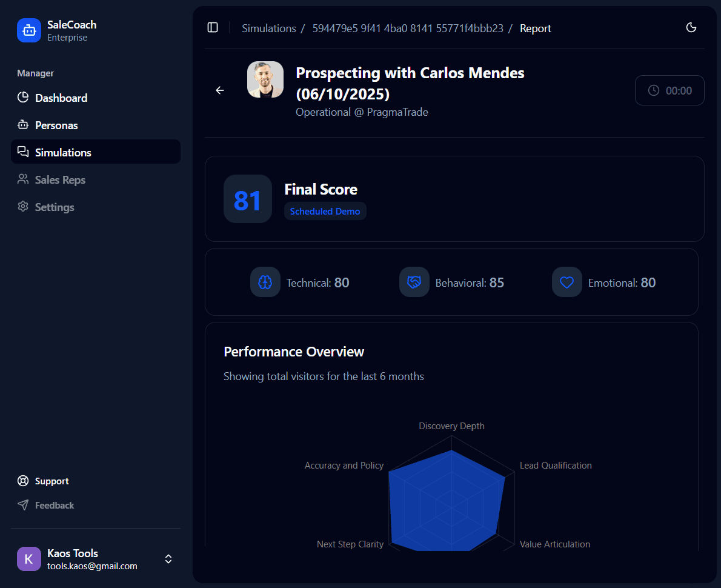The image size is (721, 588).
Task: Click the Sales Reps people icon
Action: [23, 179]
